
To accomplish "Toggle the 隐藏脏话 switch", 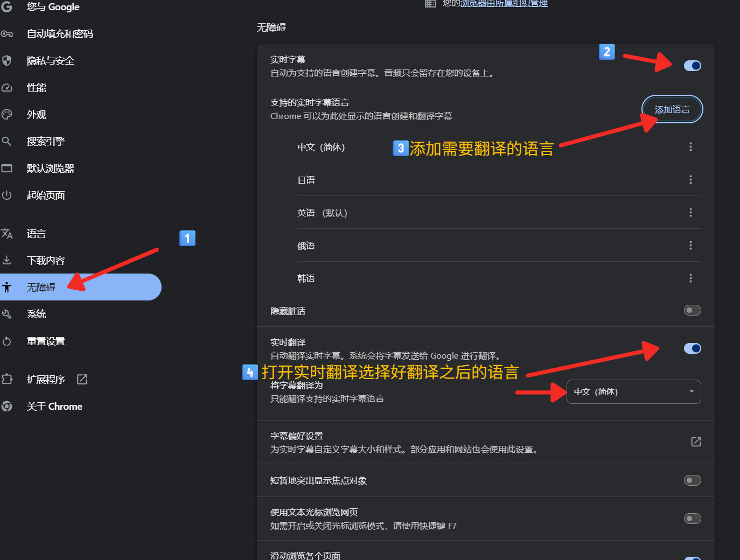I will point(693,310).
